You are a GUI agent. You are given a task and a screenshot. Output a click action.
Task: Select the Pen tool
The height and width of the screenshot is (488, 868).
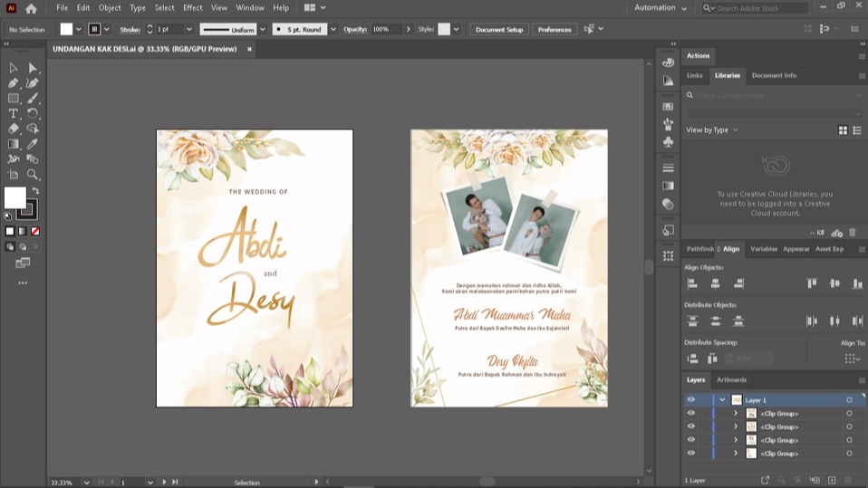(x=13, y=82)
